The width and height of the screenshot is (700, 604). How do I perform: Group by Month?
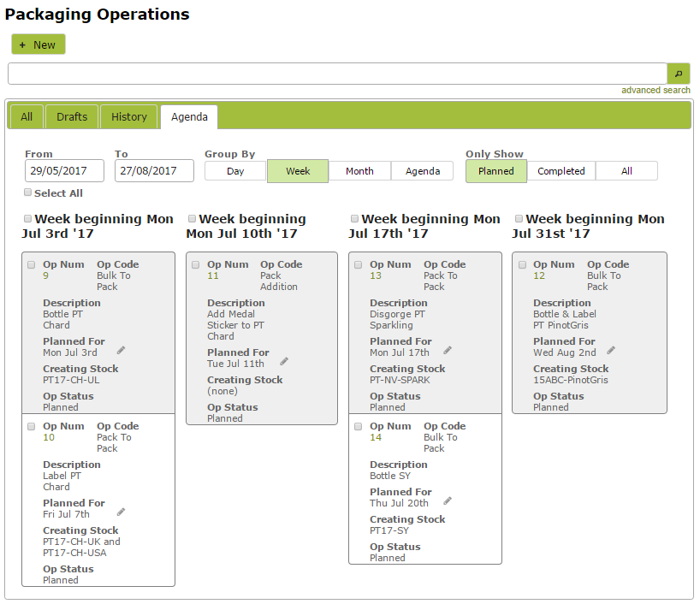tap(359, 171)
